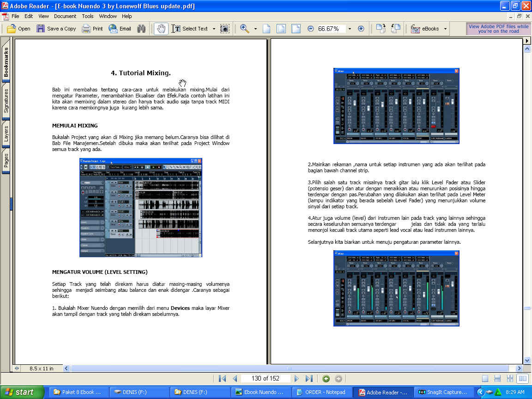Switch to Single Page layout

(x=485, y=379)
